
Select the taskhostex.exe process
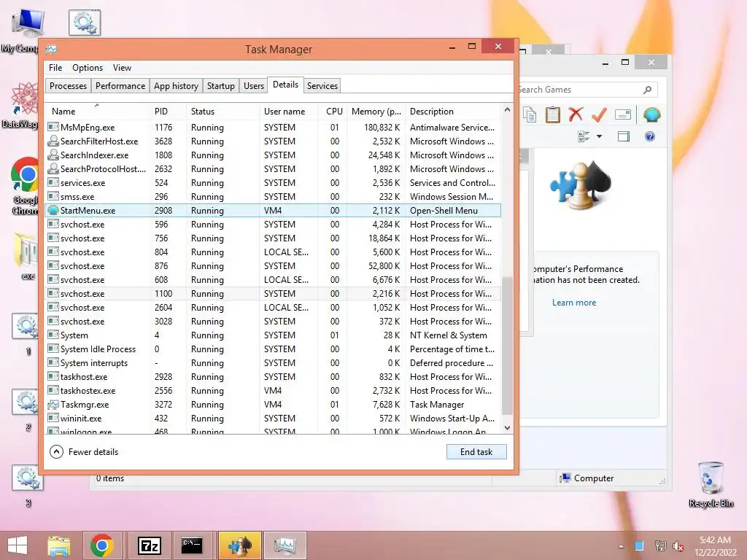(x=273, y=391)
